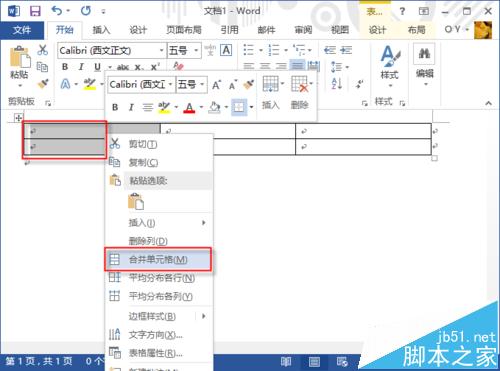Show or hide paragraph marks
Image resolution: width=500 pixels, height=371 pixels.
tap(359, 84)
